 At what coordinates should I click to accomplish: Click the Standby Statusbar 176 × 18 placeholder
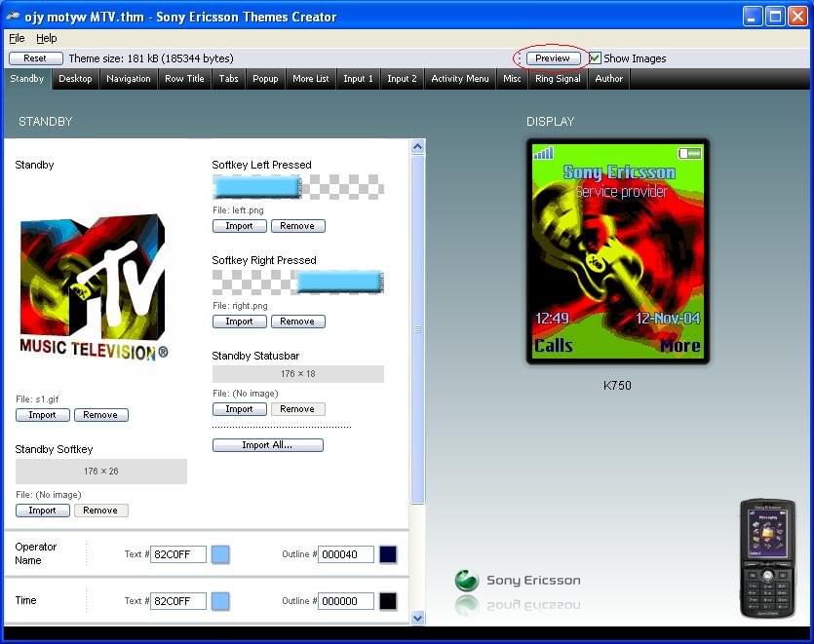click(298, 373)
